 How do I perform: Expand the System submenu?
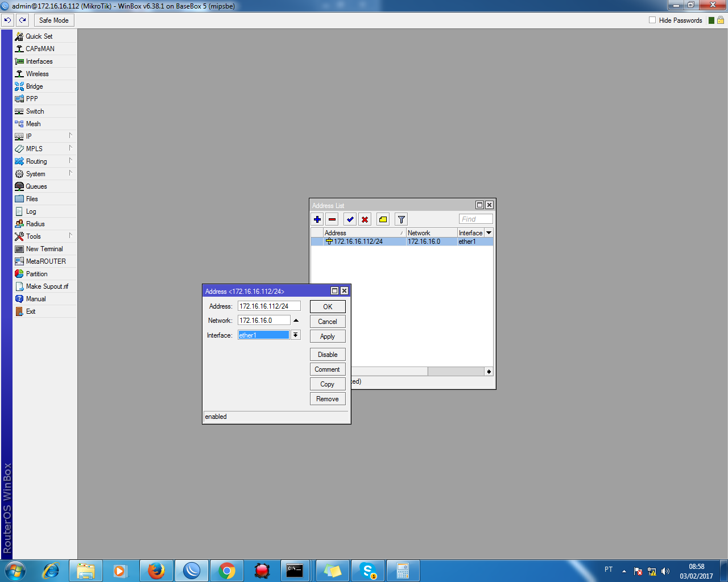pyautogui.click(x=45, y=174)
